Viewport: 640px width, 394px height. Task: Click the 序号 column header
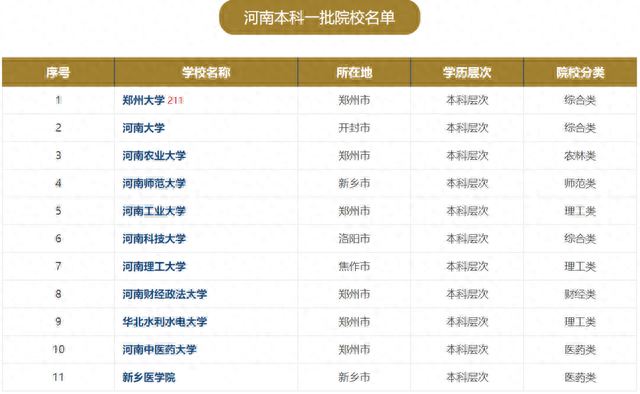[x=58, y=73]
